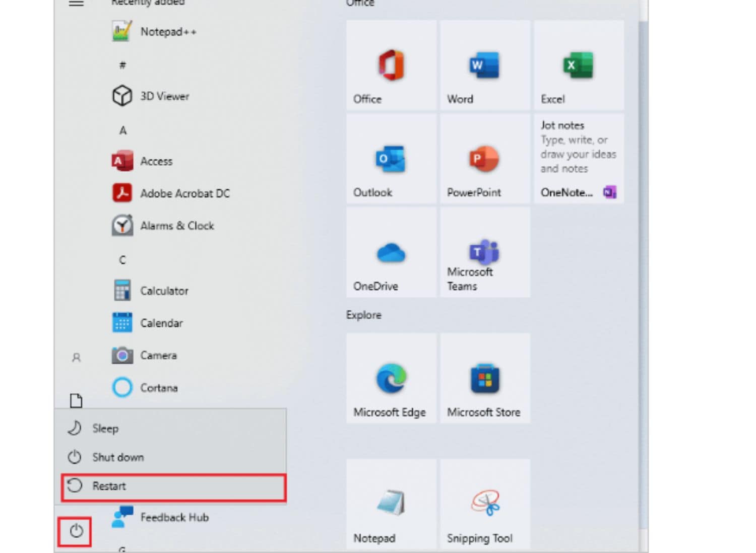Viewport: 756px width, 553px height.
Task: Open the Snipping Tool tile
Action: (x=485, y=504)
